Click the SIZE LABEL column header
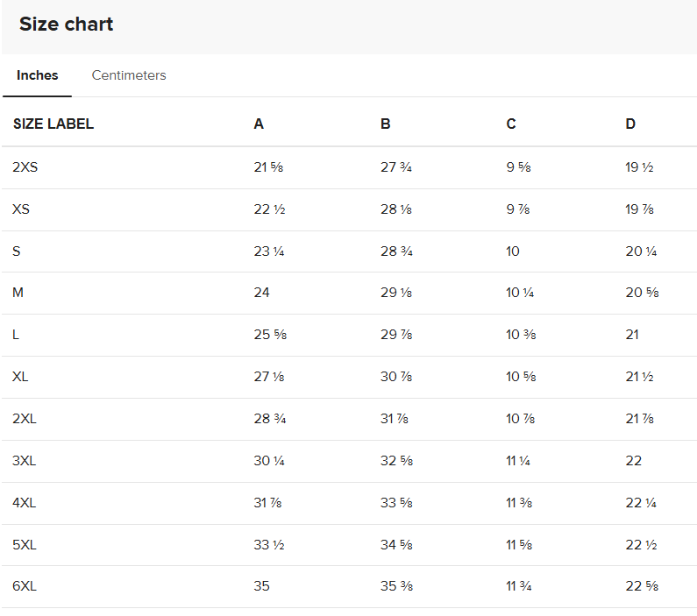The image size is (697, 616). pos(53,124)
